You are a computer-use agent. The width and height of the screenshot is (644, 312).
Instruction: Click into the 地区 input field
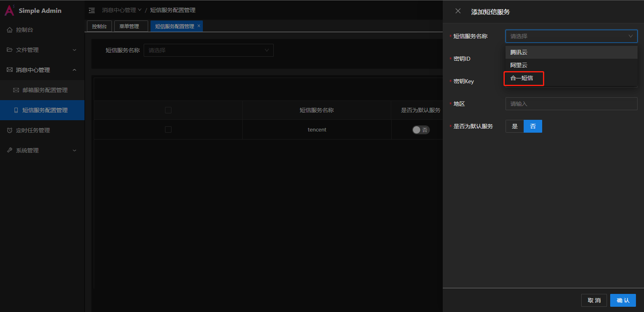coord(572,104)
